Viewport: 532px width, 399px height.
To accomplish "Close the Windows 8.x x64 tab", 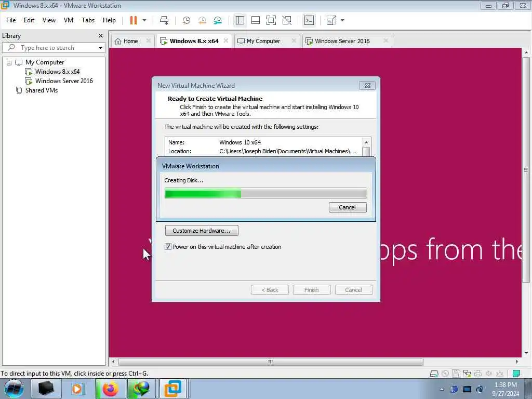I will point(226,41).
